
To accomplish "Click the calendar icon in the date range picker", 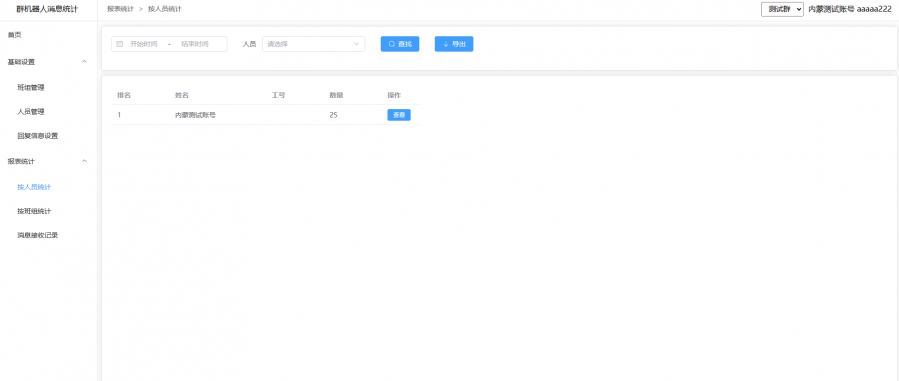I will [x=120, y=44].
